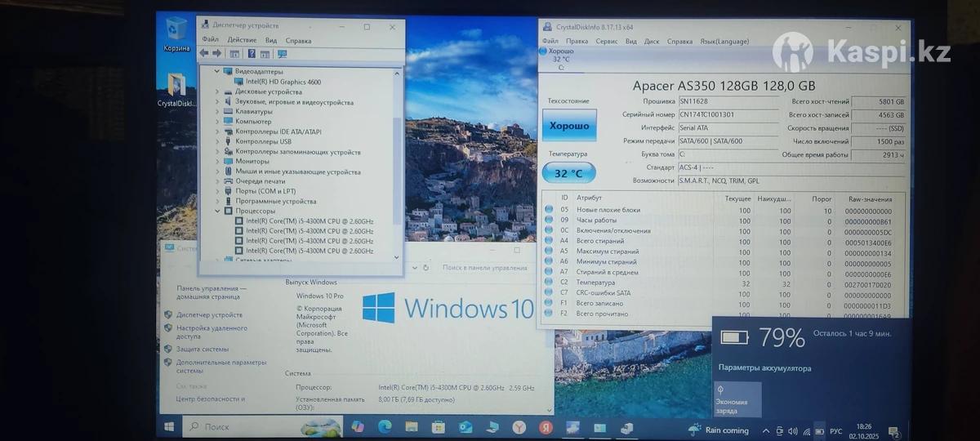Collapse the Процессоры tree node

pos(217,211)
